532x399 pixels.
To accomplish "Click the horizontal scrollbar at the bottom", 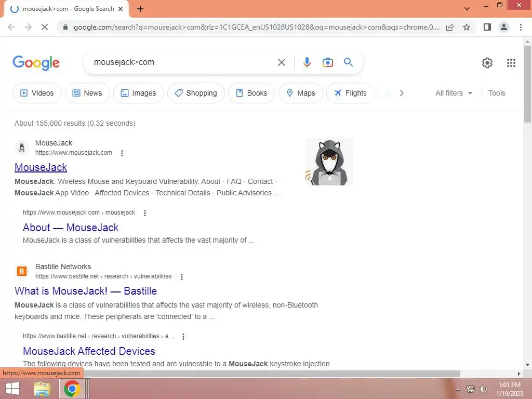I will click(272, 374).
